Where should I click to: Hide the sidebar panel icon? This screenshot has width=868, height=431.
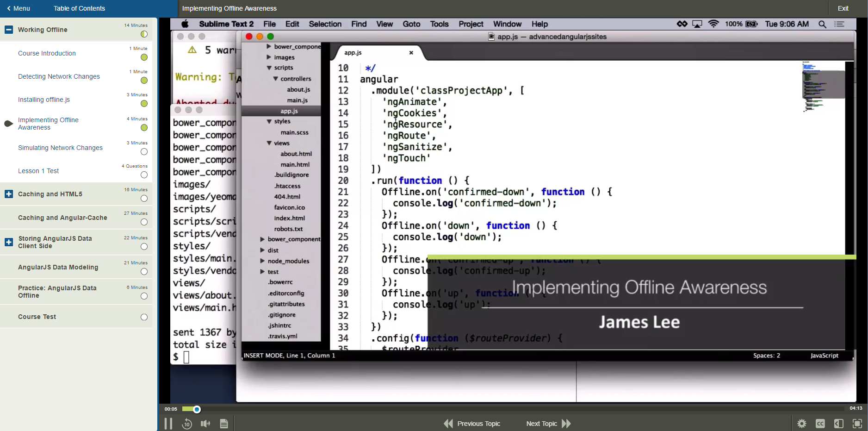(x=839, y=424)
